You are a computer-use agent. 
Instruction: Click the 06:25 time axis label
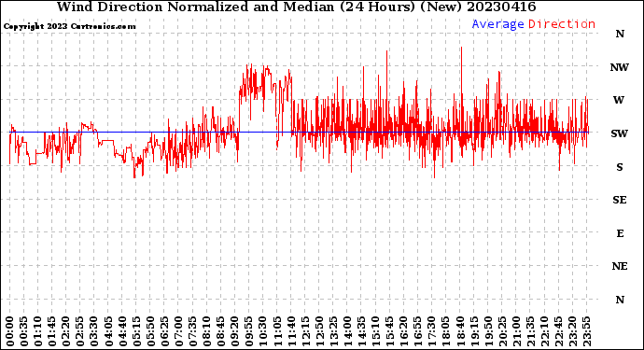coord(164,332)
